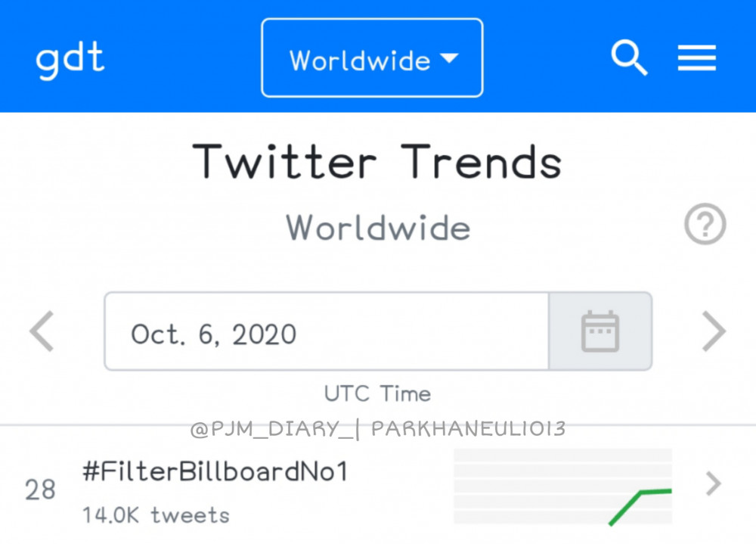Click the Twitter Trends heading
Screen dimensions: 756x544
(x=377, y=162)
